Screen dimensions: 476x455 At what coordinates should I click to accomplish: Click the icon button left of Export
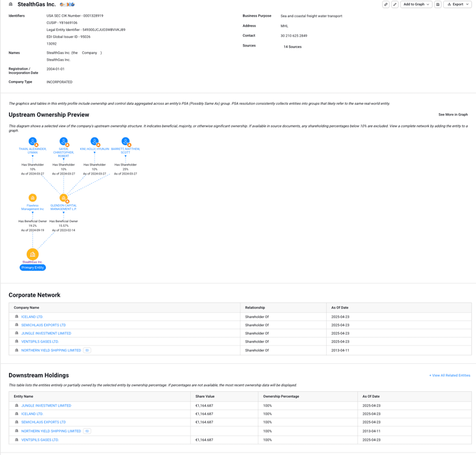[438, 4]
